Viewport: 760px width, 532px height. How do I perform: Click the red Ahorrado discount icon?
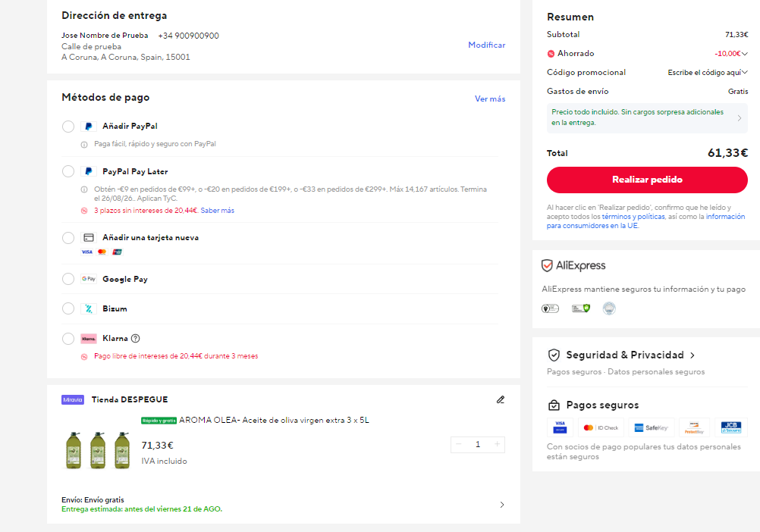coord(551,54)
